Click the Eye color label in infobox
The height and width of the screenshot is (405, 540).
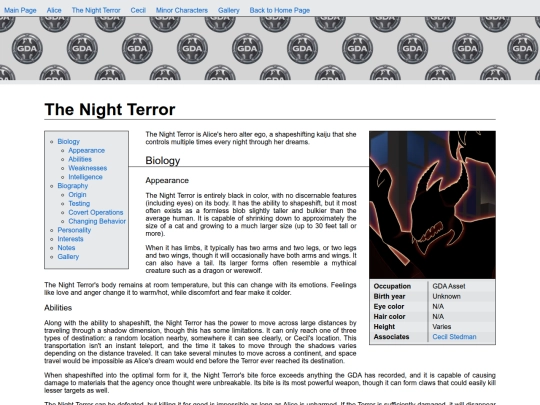click(x=389, y=307)
